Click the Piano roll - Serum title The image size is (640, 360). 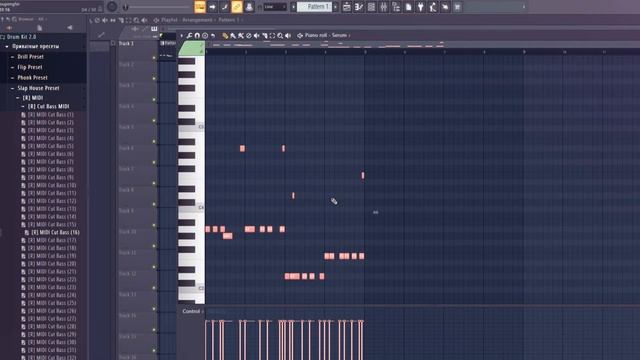[x=326, y=36]
